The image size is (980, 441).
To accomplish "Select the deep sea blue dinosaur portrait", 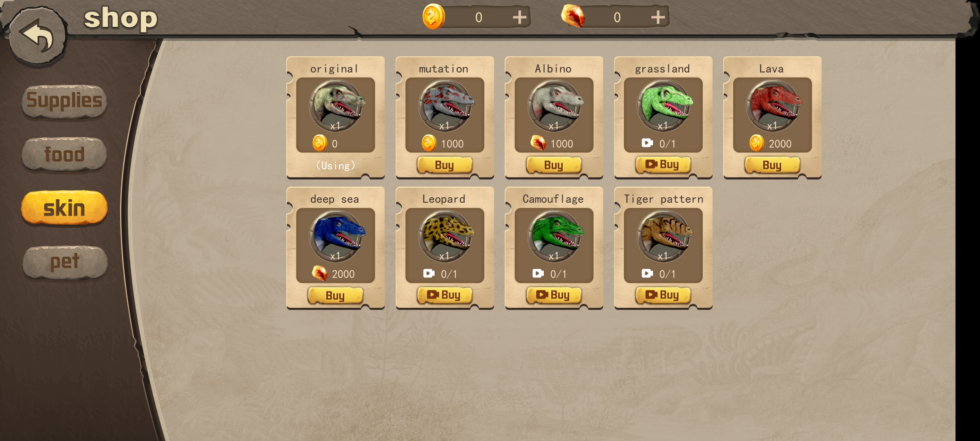I will (336, 236).
